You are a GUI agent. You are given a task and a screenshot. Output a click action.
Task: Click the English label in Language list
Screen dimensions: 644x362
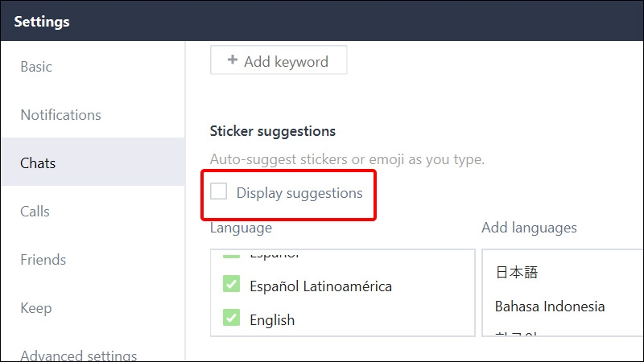coord(272,320)
